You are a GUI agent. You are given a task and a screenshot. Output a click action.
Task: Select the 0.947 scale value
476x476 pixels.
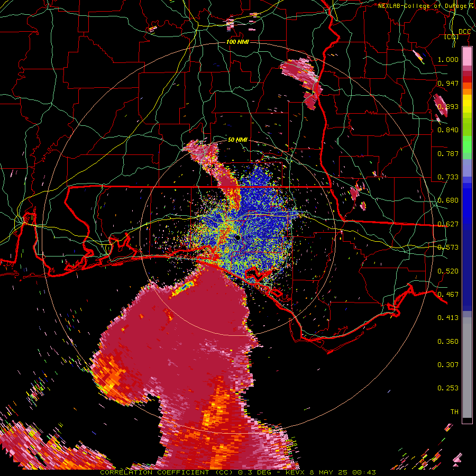[x=448, y=83]
